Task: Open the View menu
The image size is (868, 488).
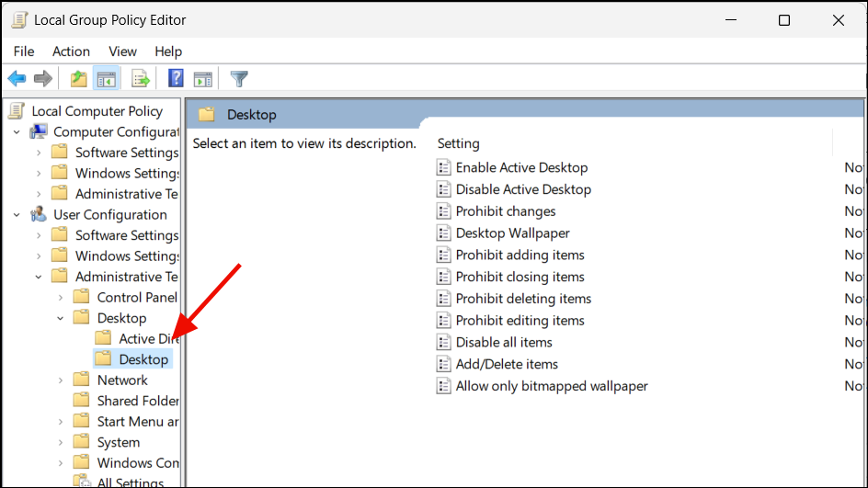Action: tap(122, 51)
